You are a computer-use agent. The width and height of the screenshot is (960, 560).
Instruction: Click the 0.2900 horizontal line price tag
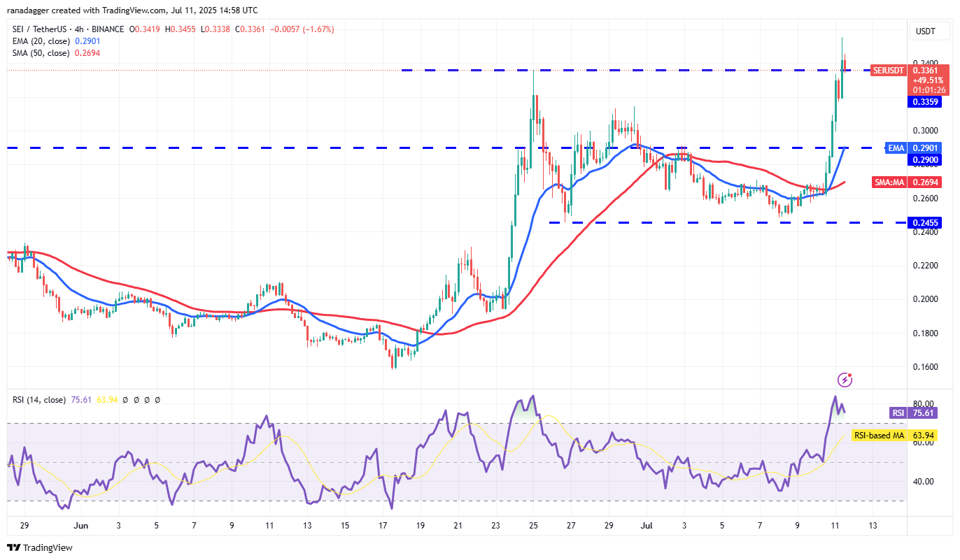click(924, 160)
